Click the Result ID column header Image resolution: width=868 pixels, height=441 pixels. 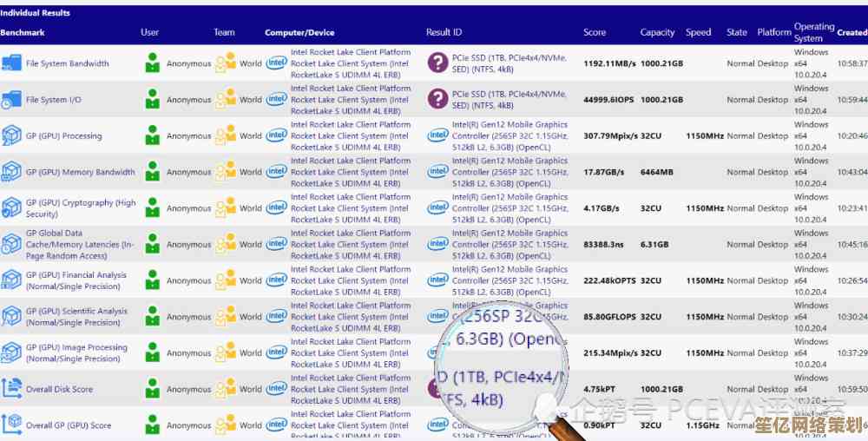[444, 33]
